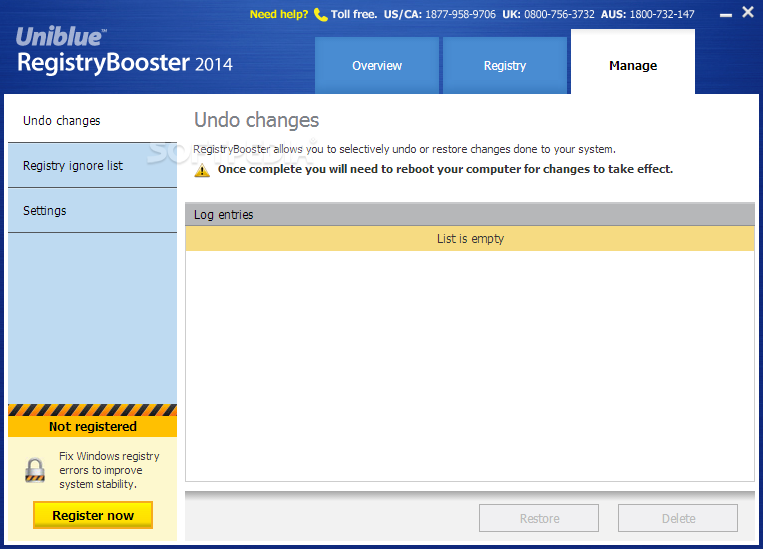Click the Register now button
This screenshot has width=763, height=549.
[93, 515]
